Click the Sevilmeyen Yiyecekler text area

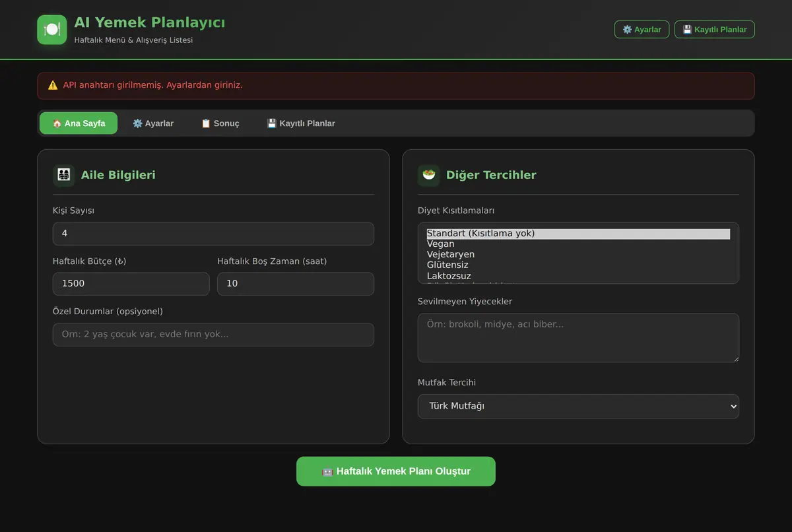pyautogui.click(x=578, y=337)
